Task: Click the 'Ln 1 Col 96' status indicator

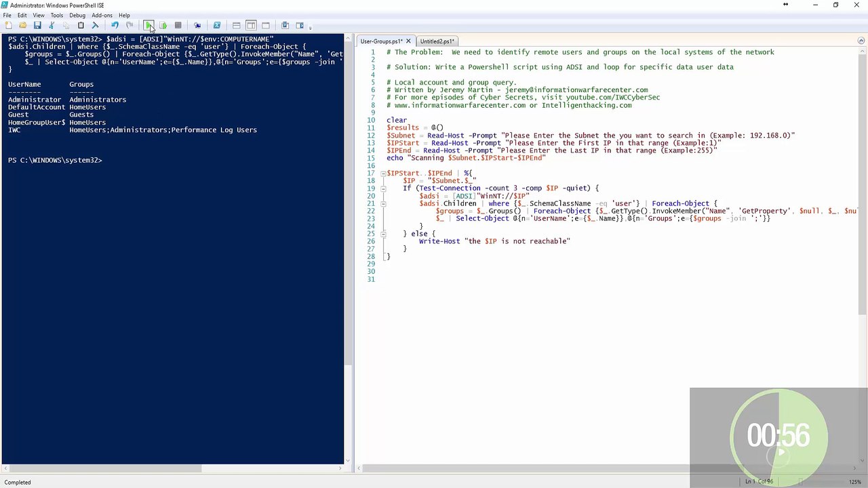Action: (x=759, y=482)
